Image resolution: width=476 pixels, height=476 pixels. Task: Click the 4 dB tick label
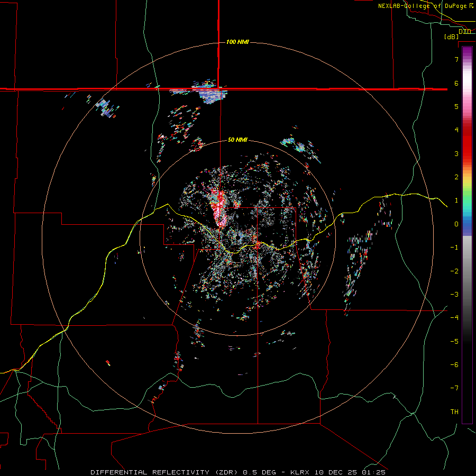pos(456,130)
